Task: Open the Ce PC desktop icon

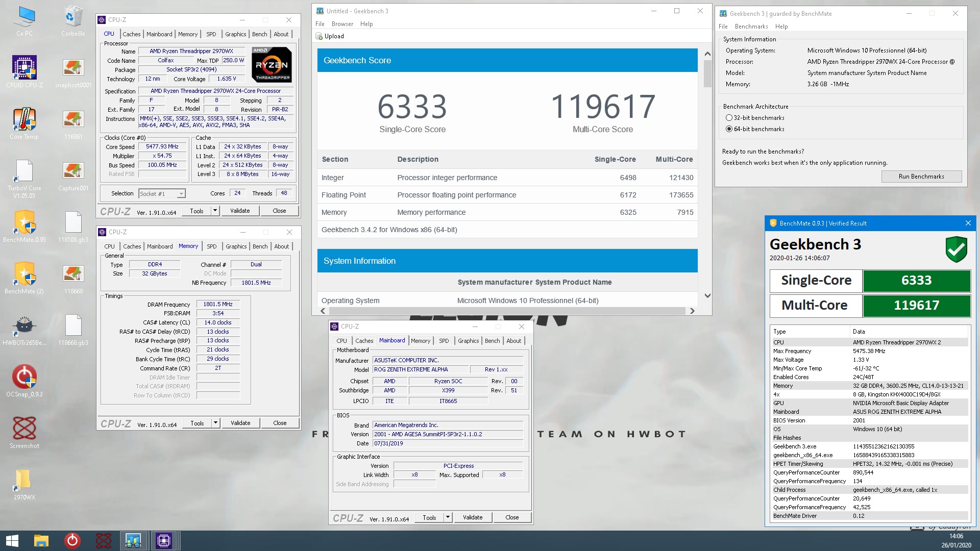Action: [24, 21]
